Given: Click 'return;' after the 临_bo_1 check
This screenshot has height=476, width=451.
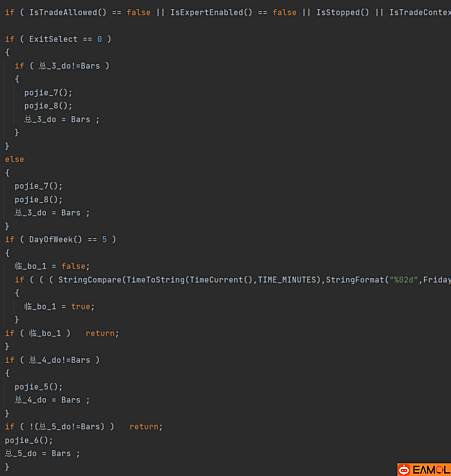Looking at the screenshot, I should (102, 334).
